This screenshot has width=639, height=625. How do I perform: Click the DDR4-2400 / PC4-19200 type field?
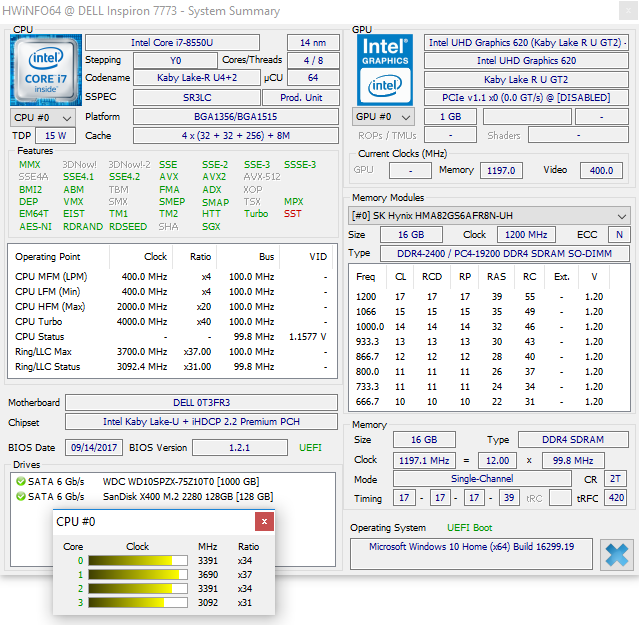505,253
